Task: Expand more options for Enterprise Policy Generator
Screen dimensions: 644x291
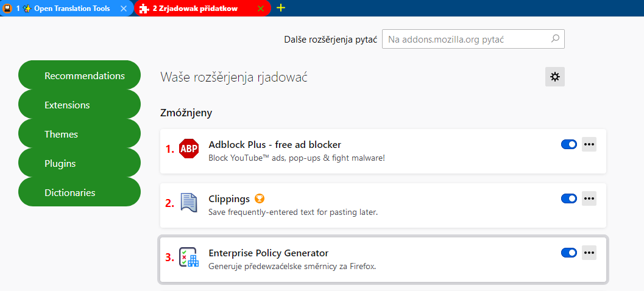Action: click(x=589, y=253)
